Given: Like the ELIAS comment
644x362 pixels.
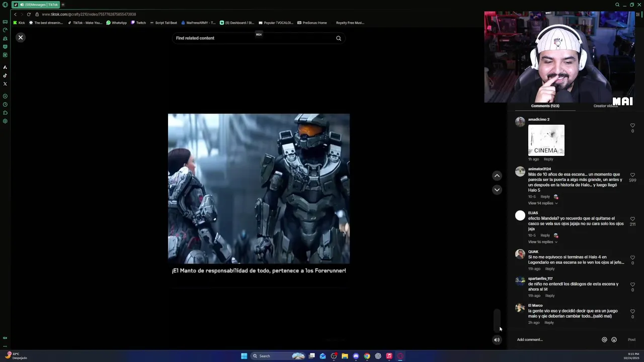Looking at the screenshot, I should pos(632,219).
